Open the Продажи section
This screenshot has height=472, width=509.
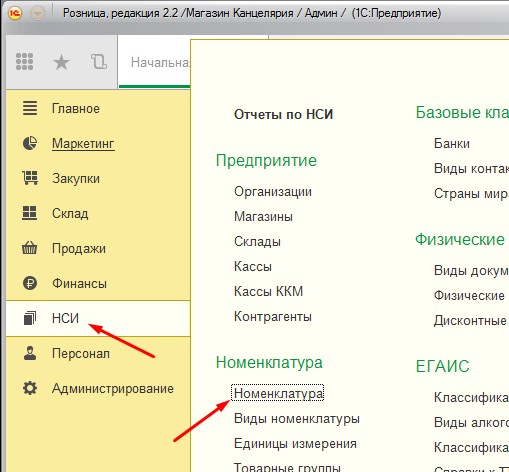(79, 249)
